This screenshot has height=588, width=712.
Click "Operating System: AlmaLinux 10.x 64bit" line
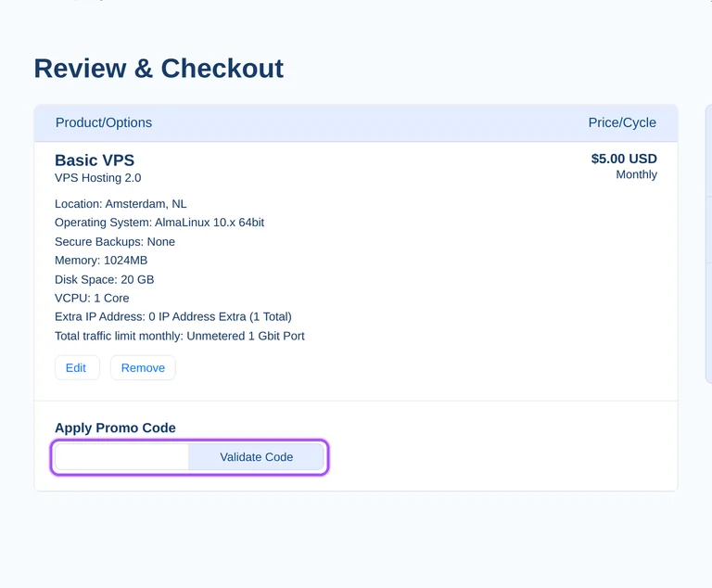(159, 223)
